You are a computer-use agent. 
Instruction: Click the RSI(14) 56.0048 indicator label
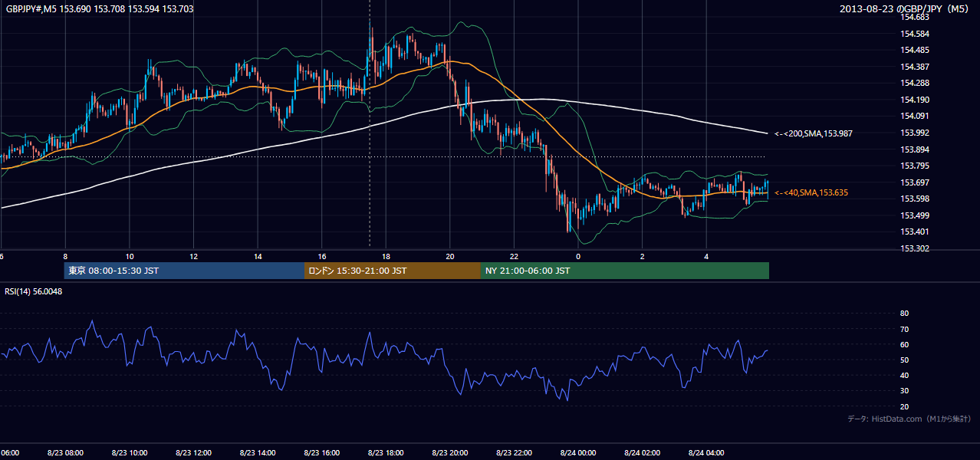coord(34,291)
